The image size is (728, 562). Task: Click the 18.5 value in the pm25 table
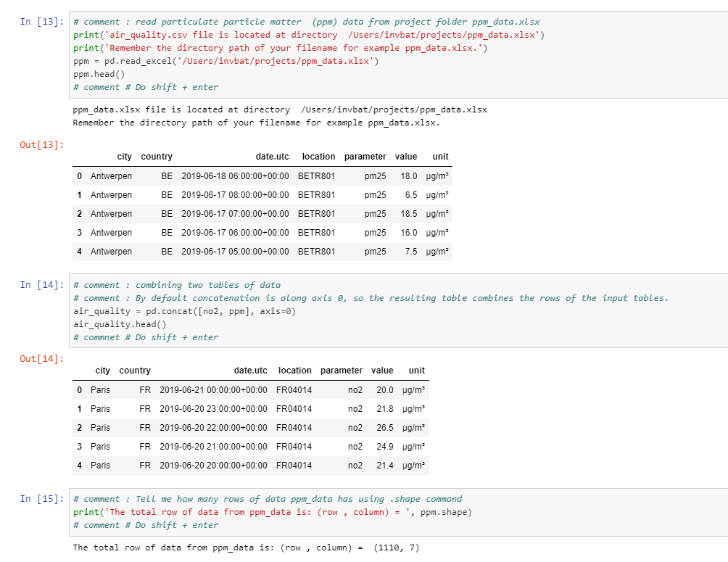409,214
